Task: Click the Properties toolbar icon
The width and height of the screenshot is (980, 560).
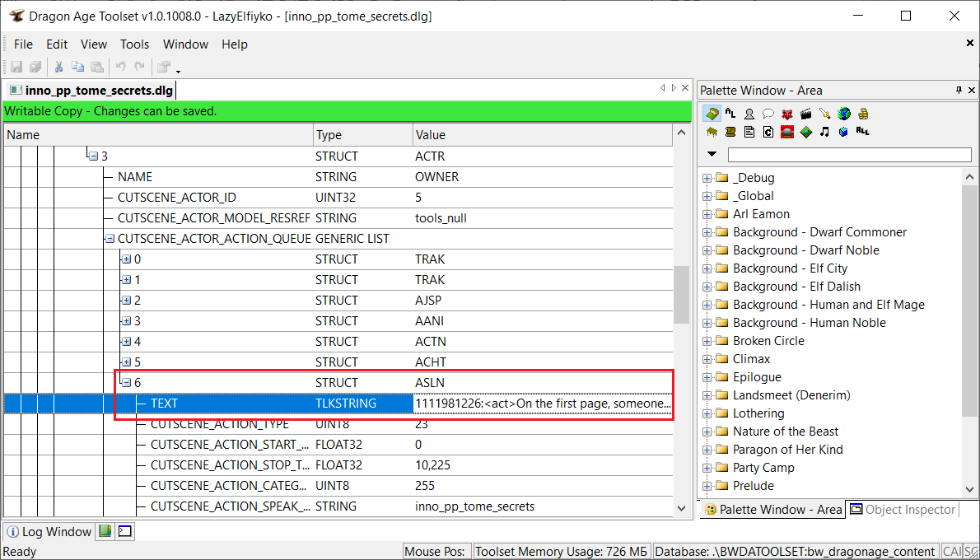Action: 164,66
